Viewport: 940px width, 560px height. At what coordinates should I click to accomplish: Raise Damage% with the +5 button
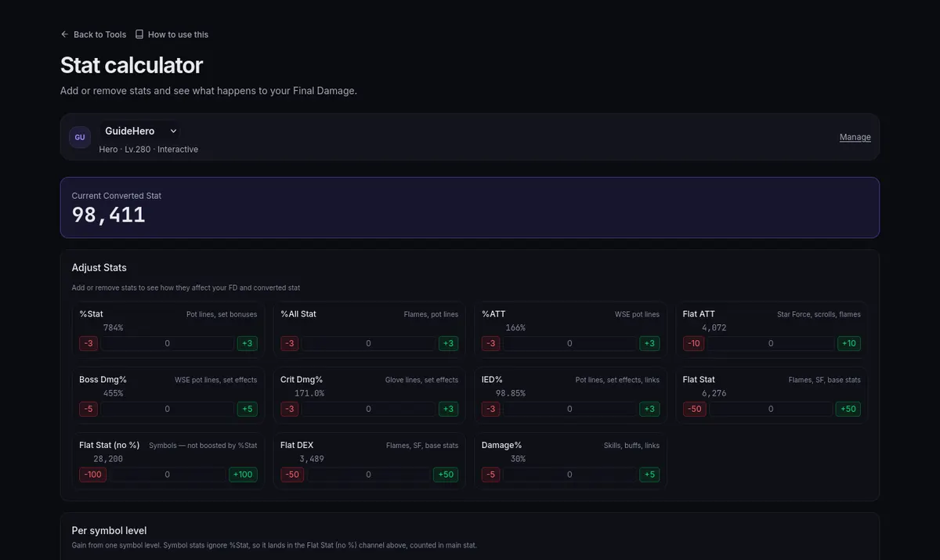click(649, 475)
